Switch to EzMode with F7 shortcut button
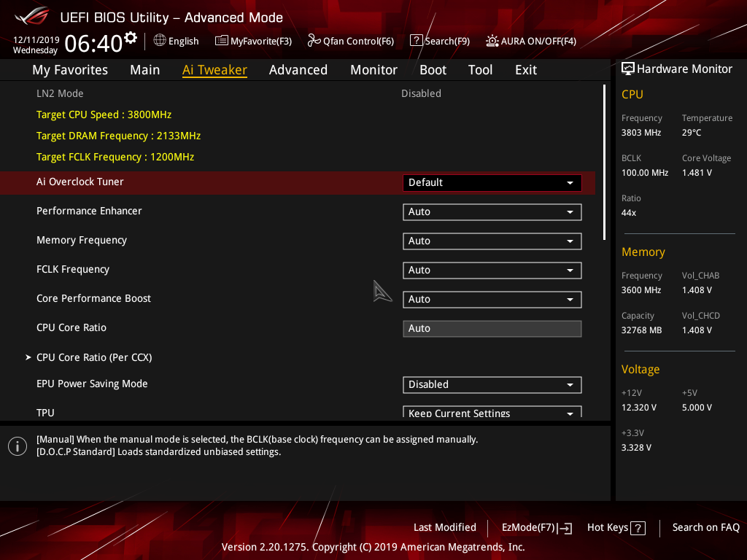The height and width of the screenshot is (560, 747). [536, 527]
